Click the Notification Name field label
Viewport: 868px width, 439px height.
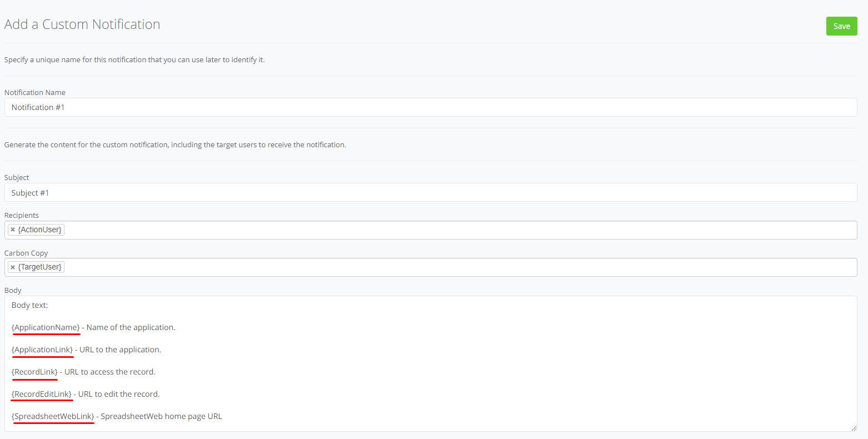click(35, 92)
